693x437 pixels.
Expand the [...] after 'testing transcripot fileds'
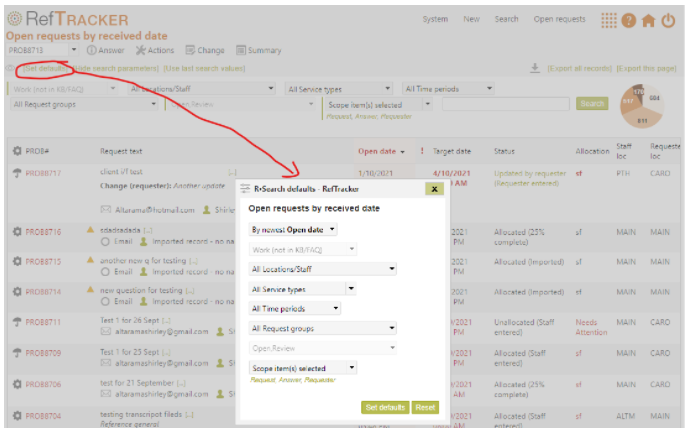pos(189,415)
